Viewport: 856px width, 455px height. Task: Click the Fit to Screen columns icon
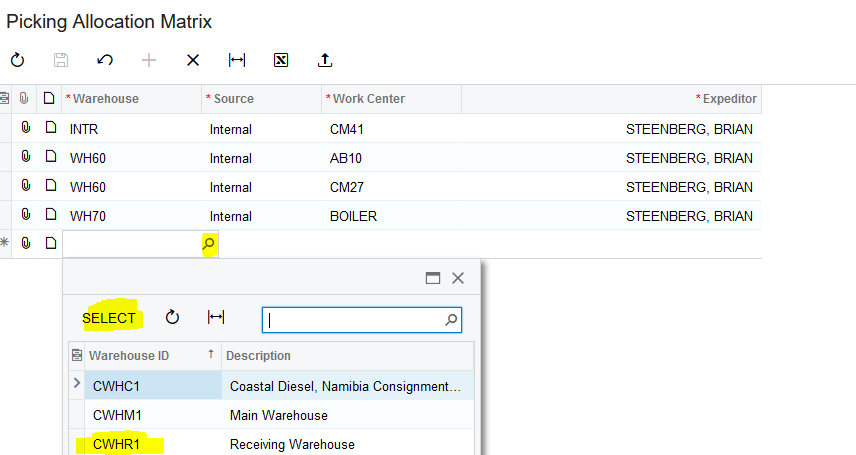[237, 60]
